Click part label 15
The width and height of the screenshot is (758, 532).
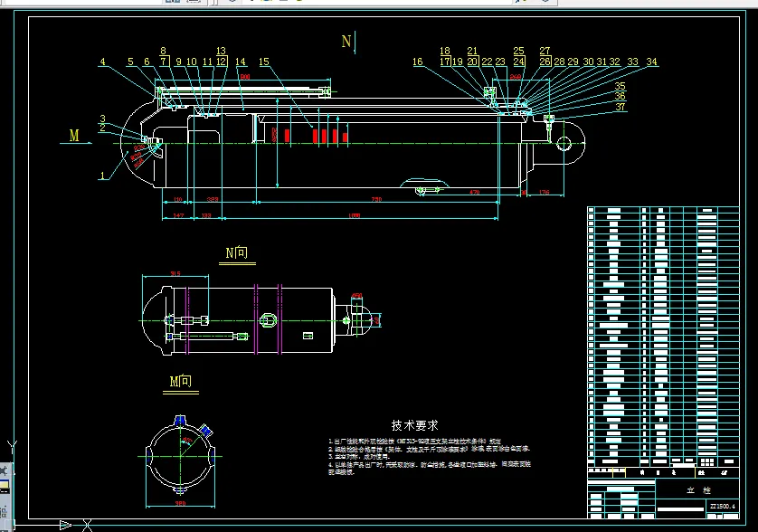click(x=264, y=62)
